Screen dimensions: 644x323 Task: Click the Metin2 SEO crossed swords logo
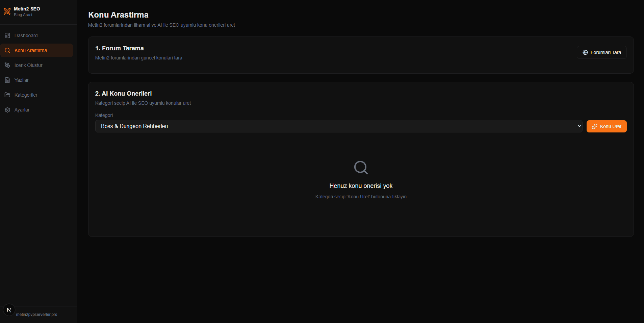point(7,11)
